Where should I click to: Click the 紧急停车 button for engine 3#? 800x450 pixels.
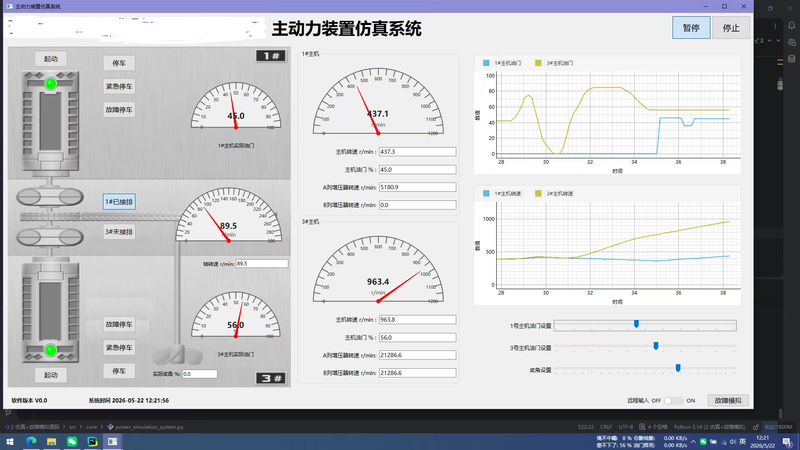pos(119,347)
